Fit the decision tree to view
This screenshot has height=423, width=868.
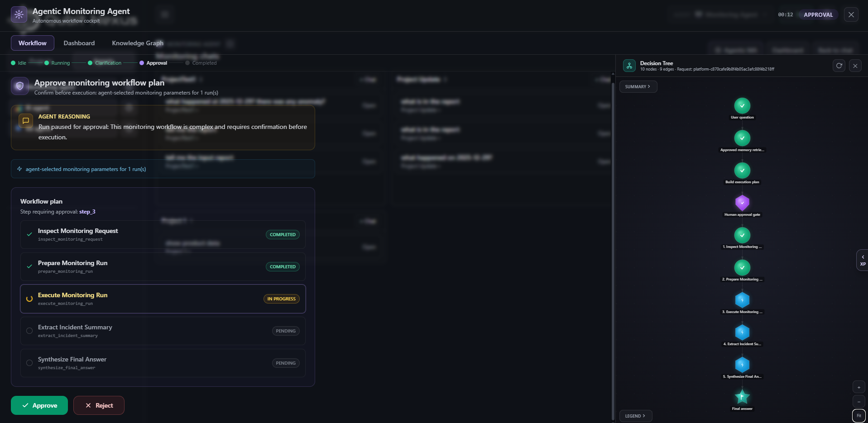[x=859, y=415]
